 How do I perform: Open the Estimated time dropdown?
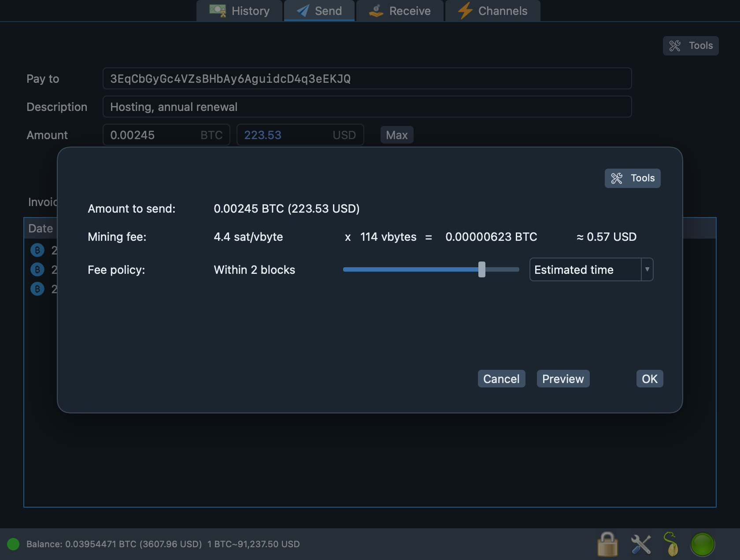coord(591,269)
